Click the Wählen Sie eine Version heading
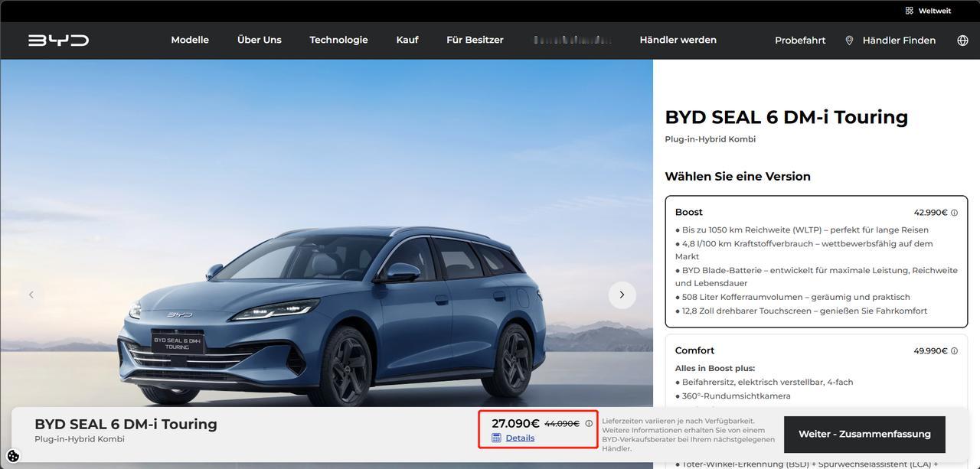Image resolution: width=980 pixels, height=469 pixels. pyautogui.click(x=737, y=177)
